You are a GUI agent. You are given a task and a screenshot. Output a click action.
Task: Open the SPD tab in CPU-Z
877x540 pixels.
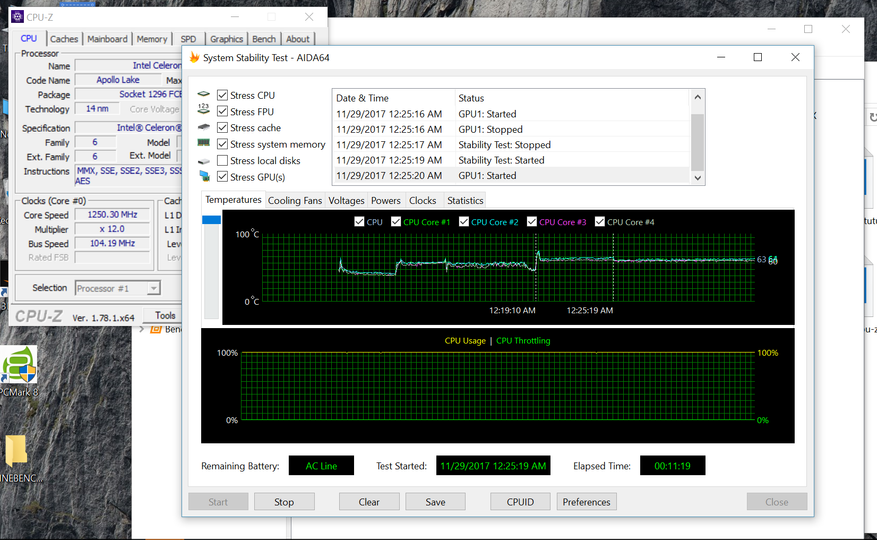click(x=188, y=39)
